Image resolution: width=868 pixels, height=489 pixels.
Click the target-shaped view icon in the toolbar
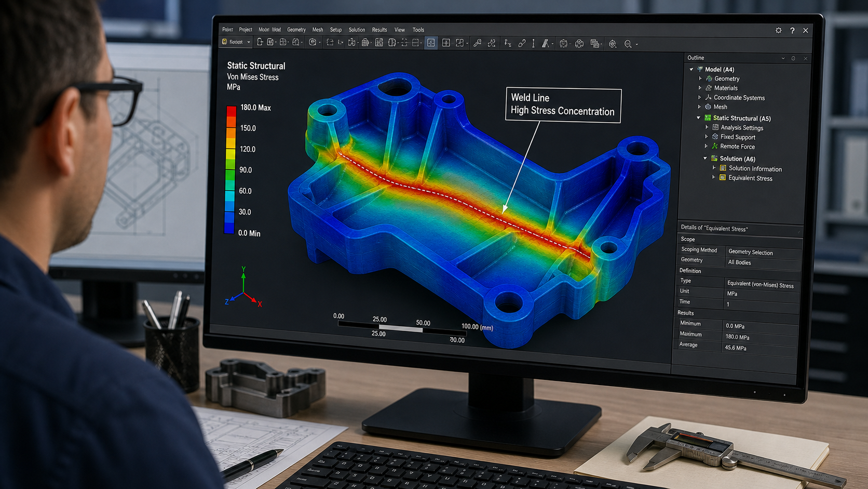pyautogui.click(x=613, y=44)
